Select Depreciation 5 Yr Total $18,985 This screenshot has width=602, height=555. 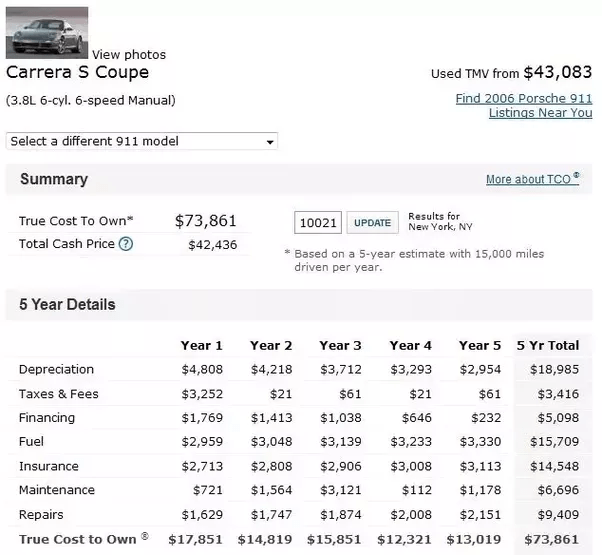554,369
